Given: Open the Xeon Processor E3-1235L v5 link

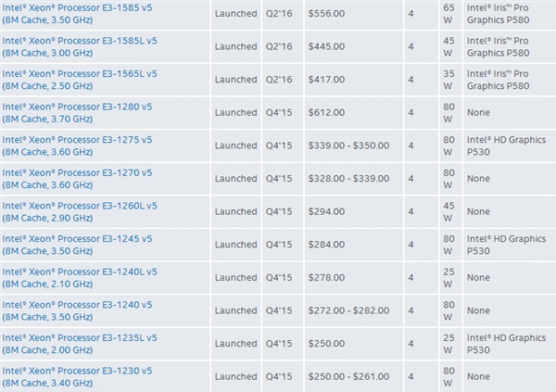Looking at the screenshot, I should click(80, 344).
